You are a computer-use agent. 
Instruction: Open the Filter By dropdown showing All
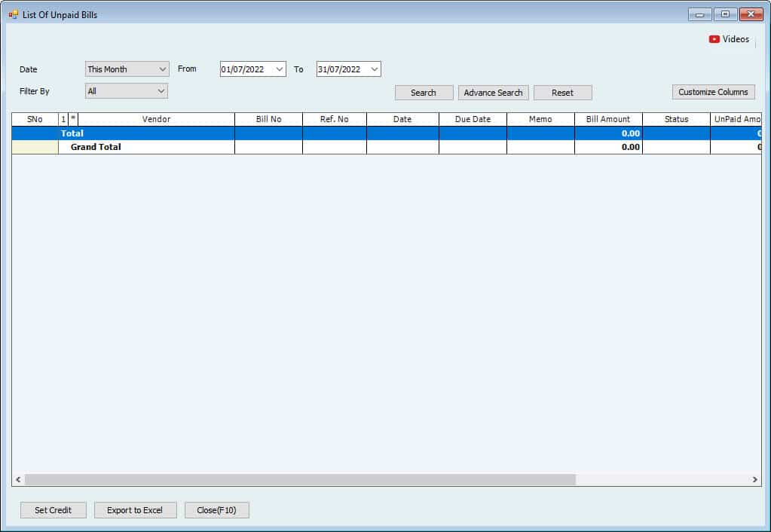point(127,91)
